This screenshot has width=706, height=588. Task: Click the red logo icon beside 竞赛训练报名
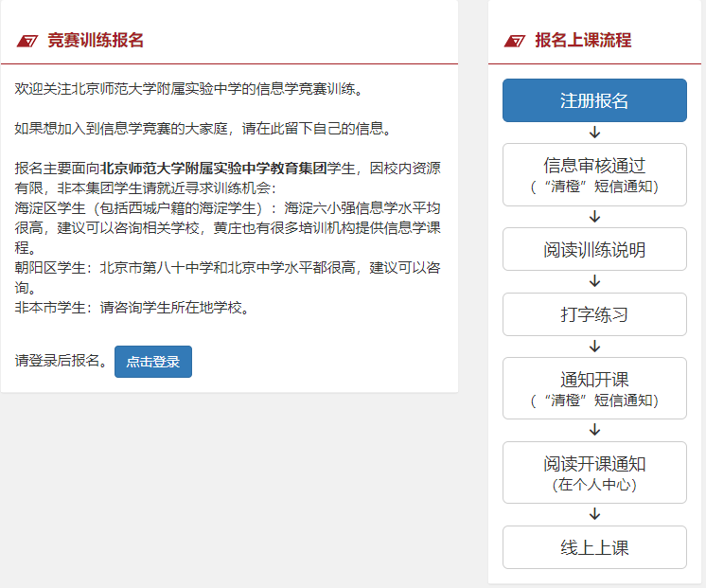tap(27, 41)
